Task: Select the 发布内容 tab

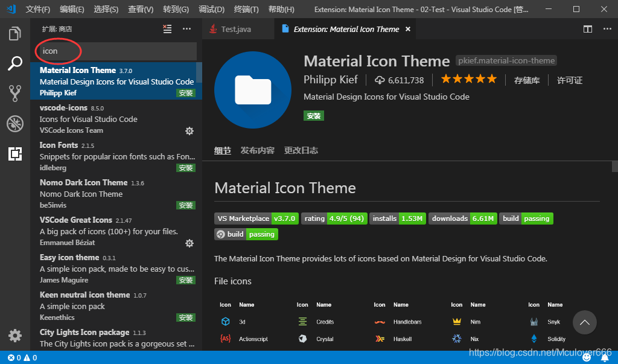Action: (257, 151)
